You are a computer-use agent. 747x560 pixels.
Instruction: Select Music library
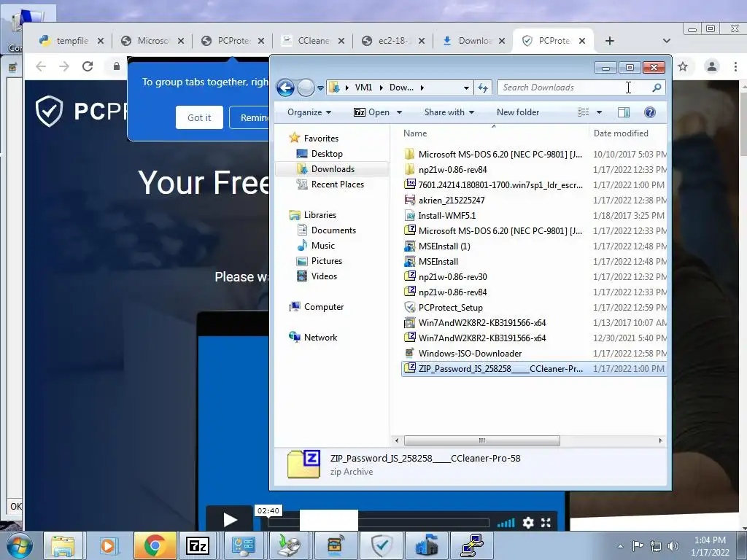(322, 246)
